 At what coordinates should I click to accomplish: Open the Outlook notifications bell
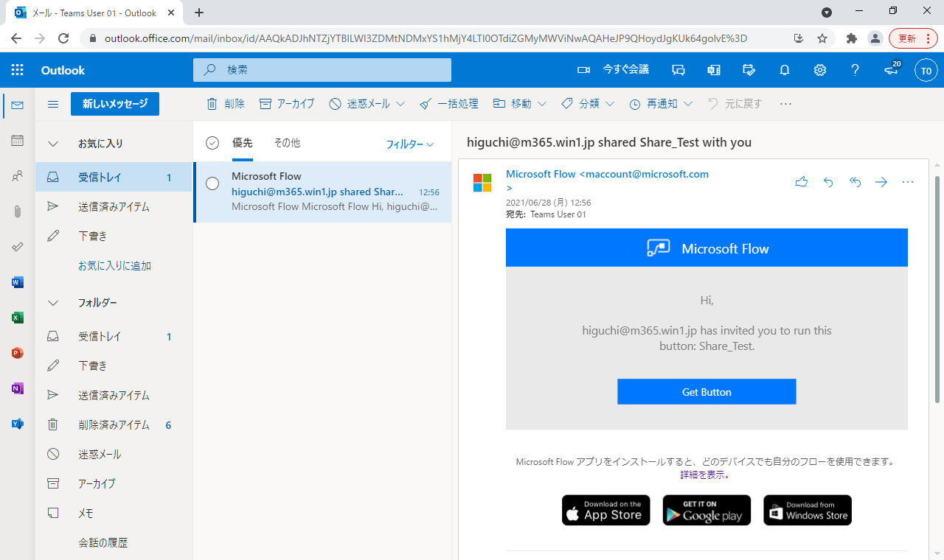click(785, 70)
